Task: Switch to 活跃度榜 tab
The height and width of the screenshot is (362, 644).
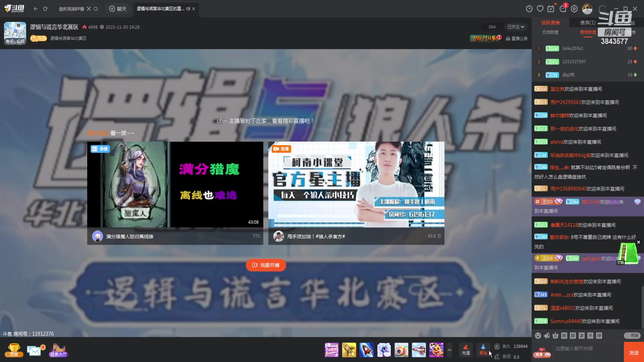Action: pos(550,22)
